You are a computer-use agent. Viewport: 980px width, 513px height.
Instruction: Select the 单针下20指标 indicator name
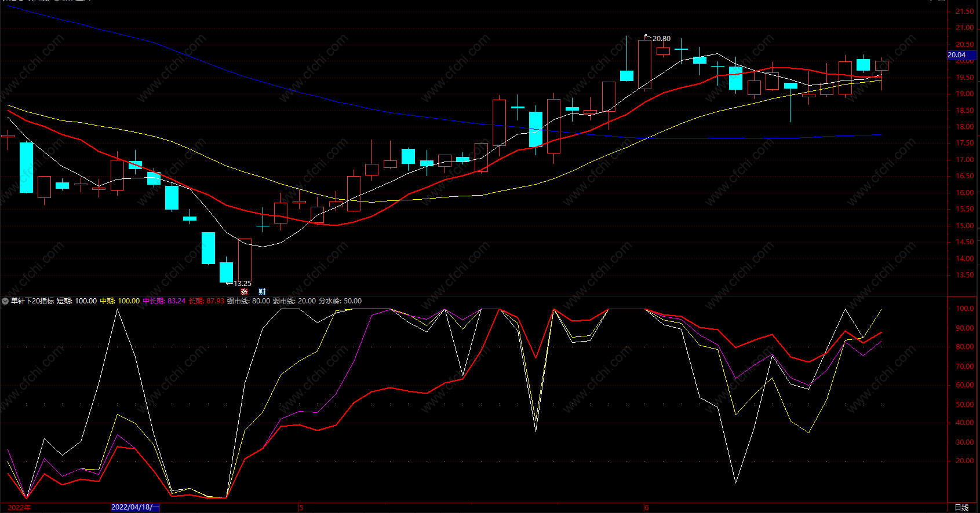point(32,301)
